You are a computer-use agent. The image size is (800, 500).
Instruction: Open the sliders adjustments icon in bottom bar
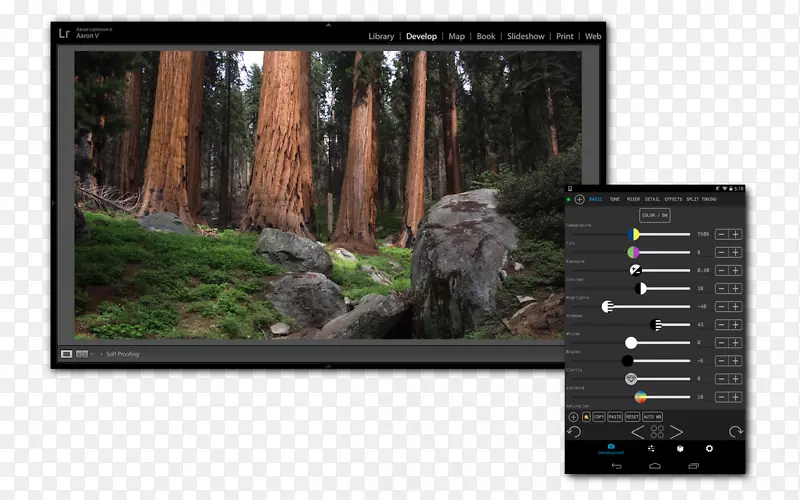coord(652,450)
